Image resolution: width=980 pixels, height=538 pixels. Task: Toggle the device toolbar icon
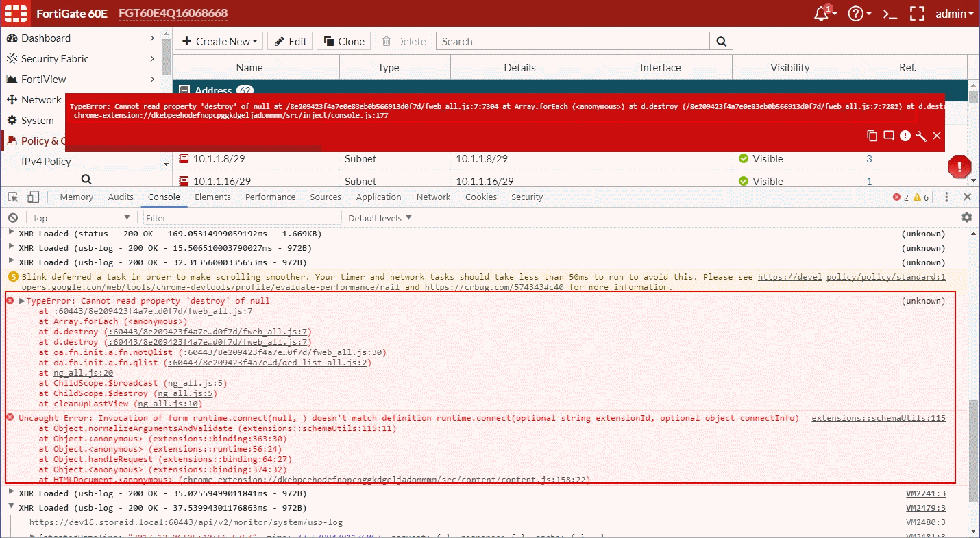pyautogui.click(x=33, y=197)
